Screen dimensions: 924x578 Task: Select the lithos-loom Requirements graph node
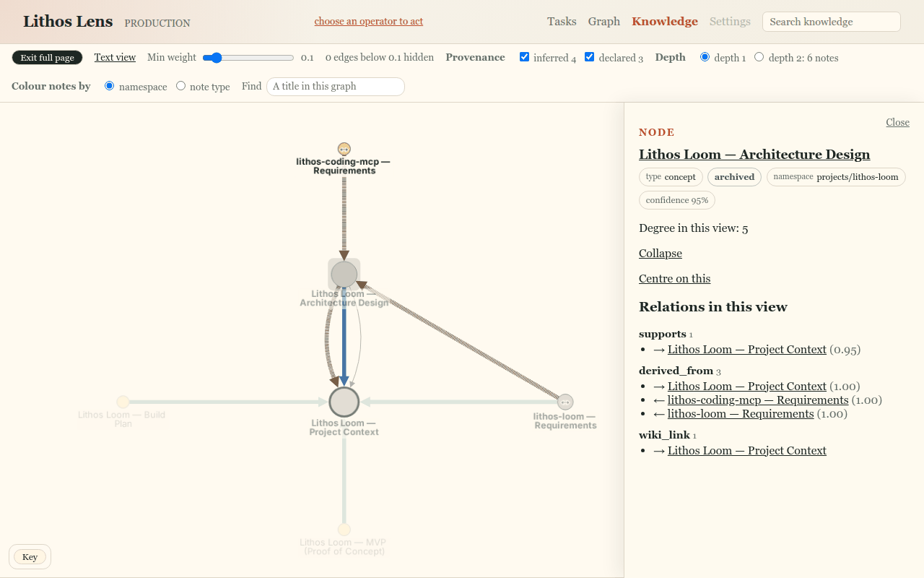[x=565, y=402]
